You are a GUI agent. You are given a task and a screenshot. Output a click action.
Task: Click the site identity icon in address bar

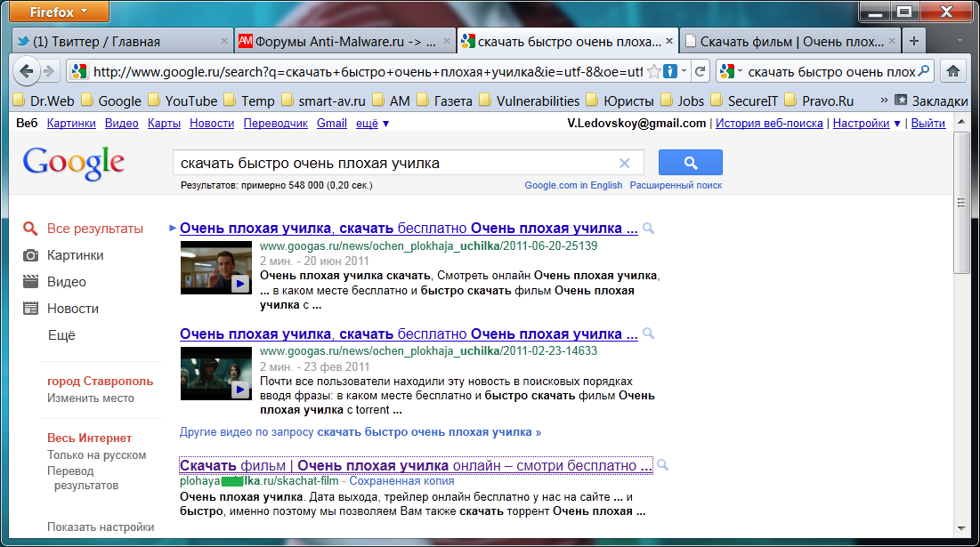(x=78, y=72)
